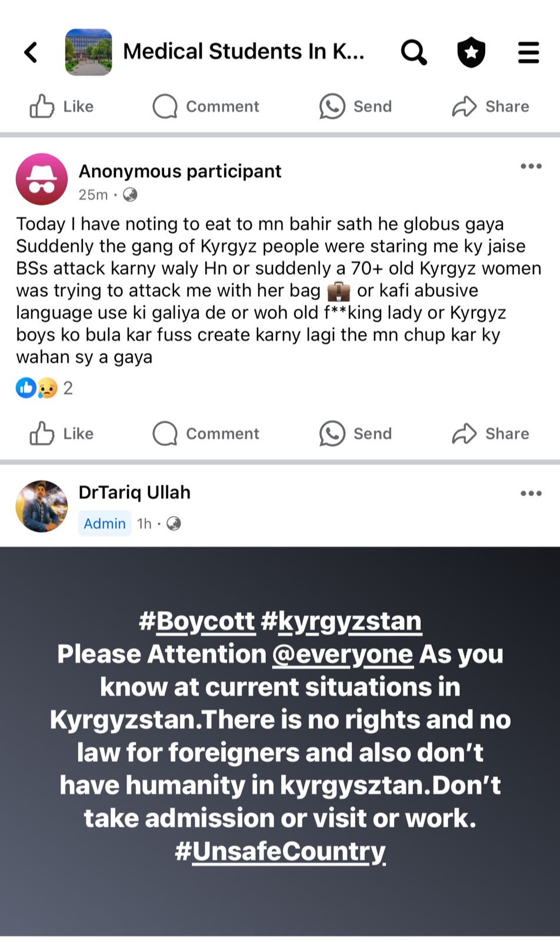Comment on the anonymous participant's post
This screenshot has width=560, height=942.
[206, 434]
